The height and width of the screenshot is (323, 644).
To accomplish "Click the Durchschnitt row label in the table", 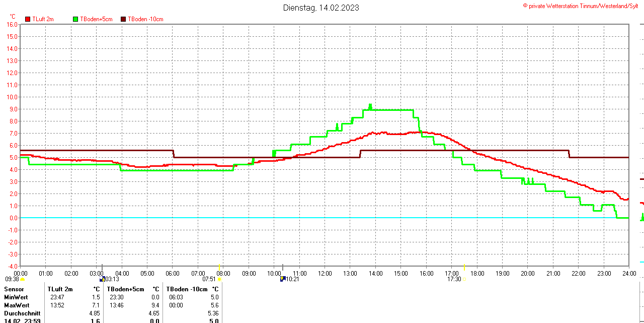I will point(22,313).
